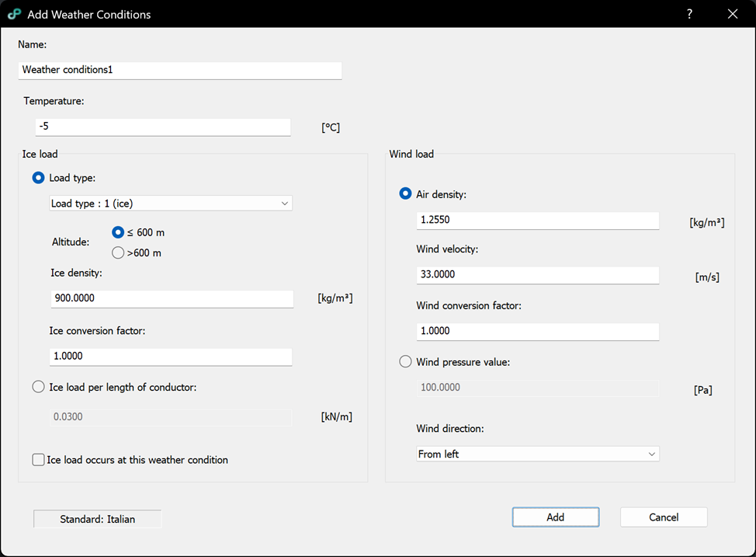756x557 pixels.
Task: Click the Temperature input field
Action: tap(163, 127)
